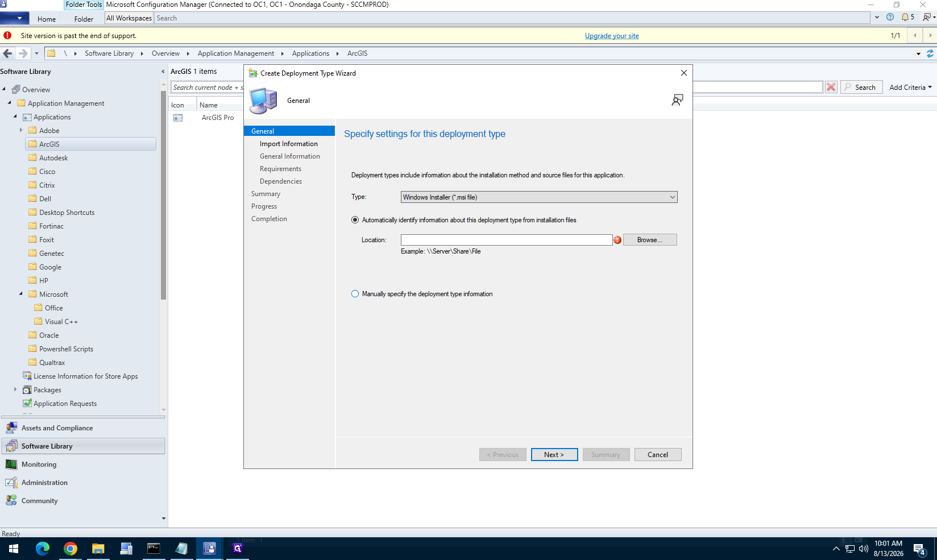Select Requirements wizard step

tap(280, 169)
